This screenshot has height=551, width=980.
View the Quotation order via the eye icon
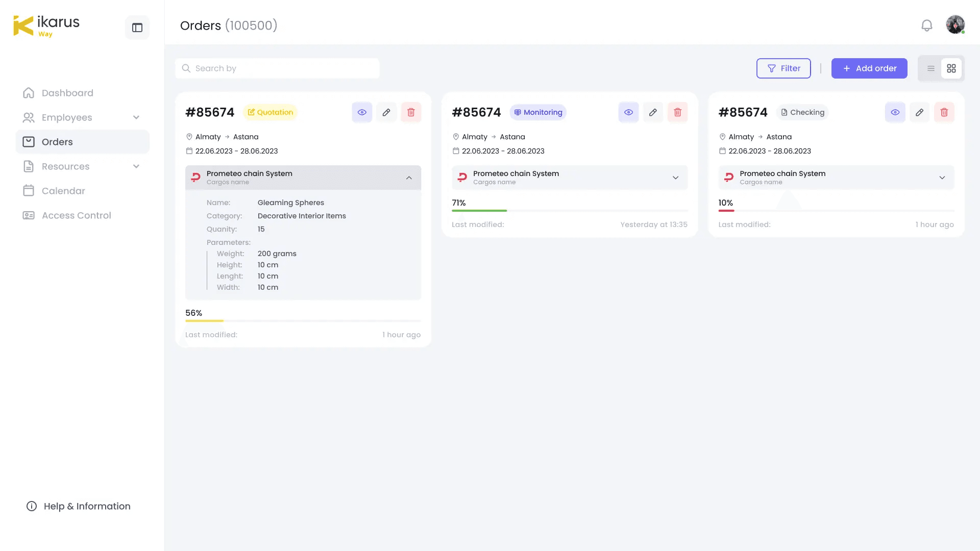[x=362, y=112]
